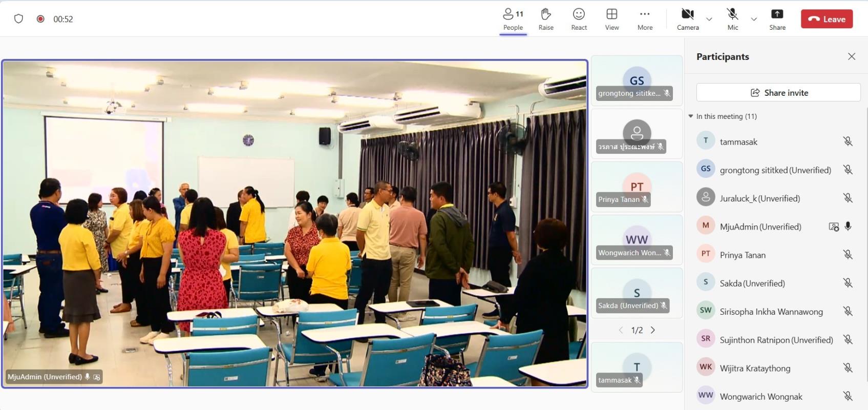Collapse the In this meeting (11) list

[691, 116]
